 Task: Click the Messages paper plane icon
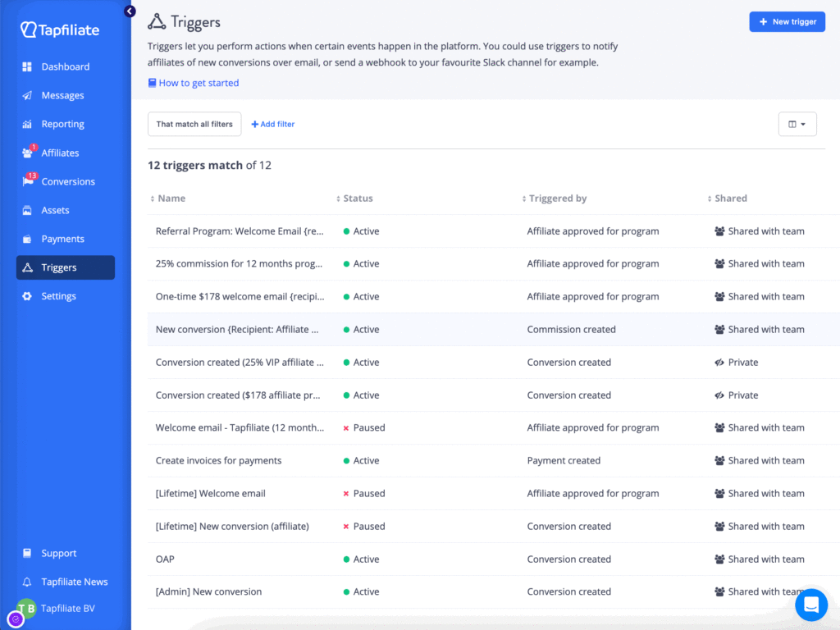point(27,96)
